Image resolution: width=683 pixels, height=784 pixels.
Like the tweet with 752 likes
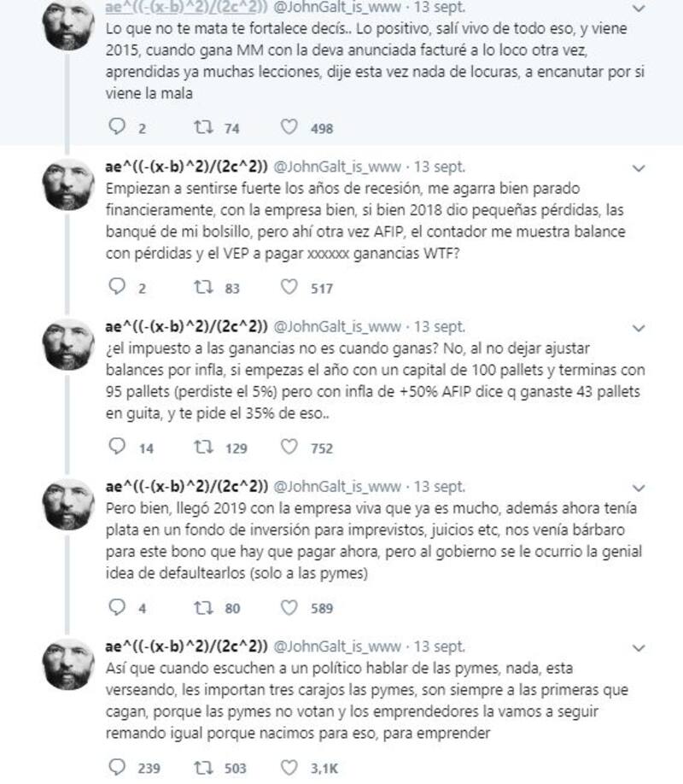289,447
